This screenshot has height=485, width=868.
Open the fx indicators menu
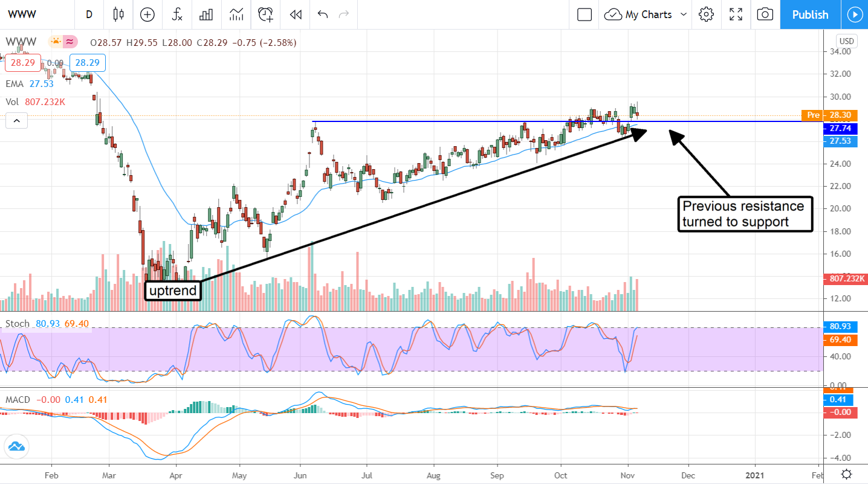point(177,14)
